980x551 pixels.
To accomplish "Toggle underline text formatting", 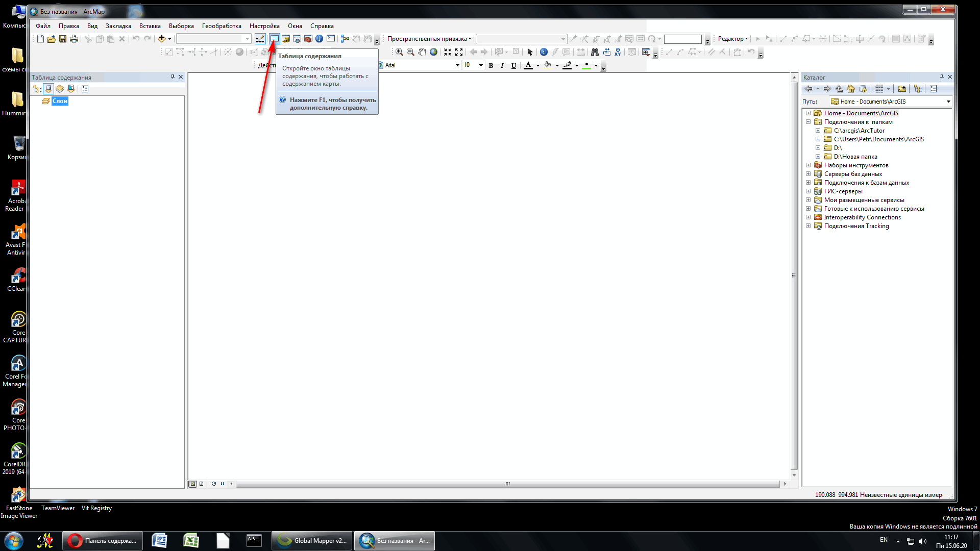I will click(513, 65).
